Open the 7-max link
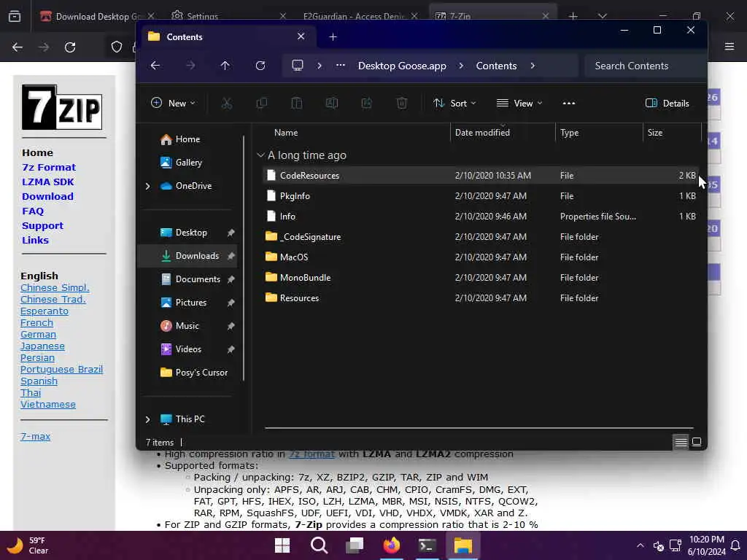This screenshot has height=560, width=747. pos(35,437)
